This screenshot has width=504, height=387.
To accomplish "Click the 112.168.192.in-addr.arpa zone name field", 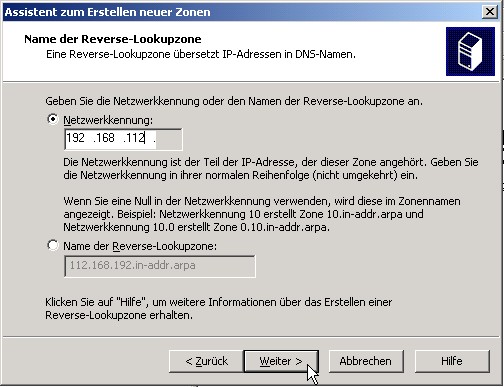I will coord(160,266).
